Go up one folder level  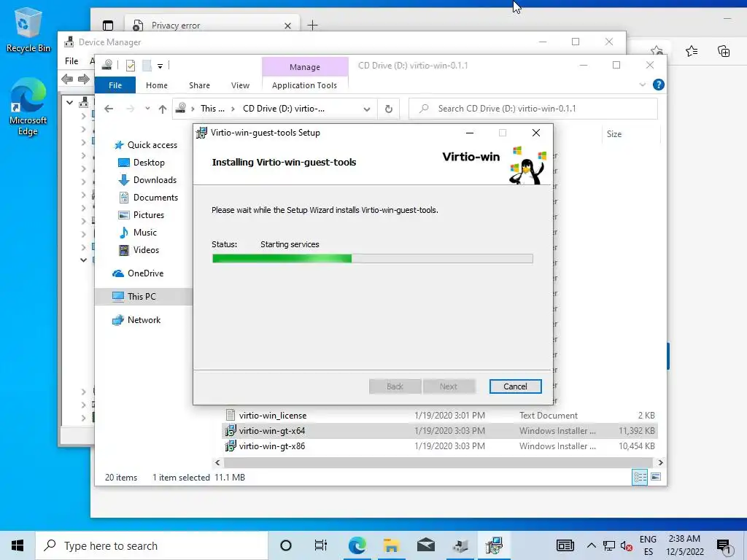163,109
